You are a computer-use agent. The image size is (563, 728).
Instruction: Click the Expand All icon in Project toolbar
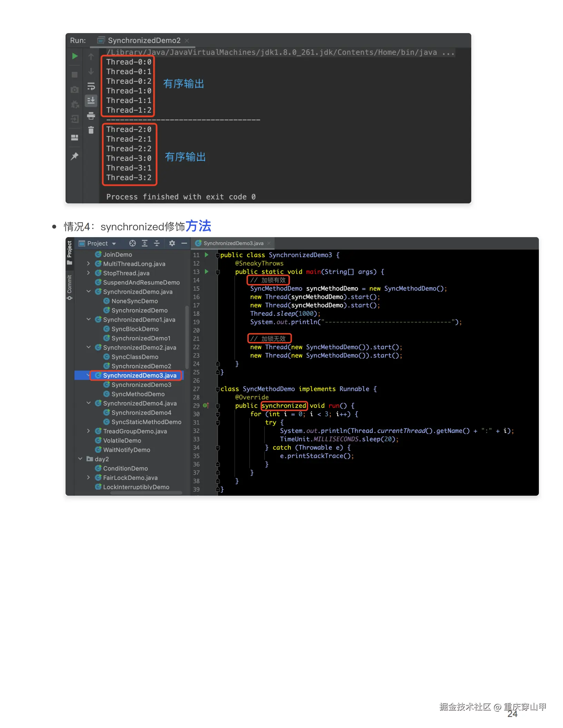tap(145, 243)
